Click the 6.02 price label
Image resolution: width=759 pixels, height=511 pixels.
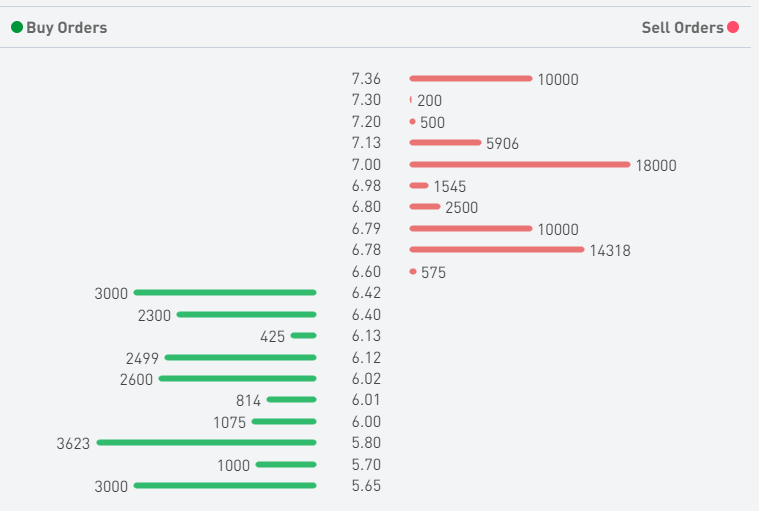coord(366,379)
